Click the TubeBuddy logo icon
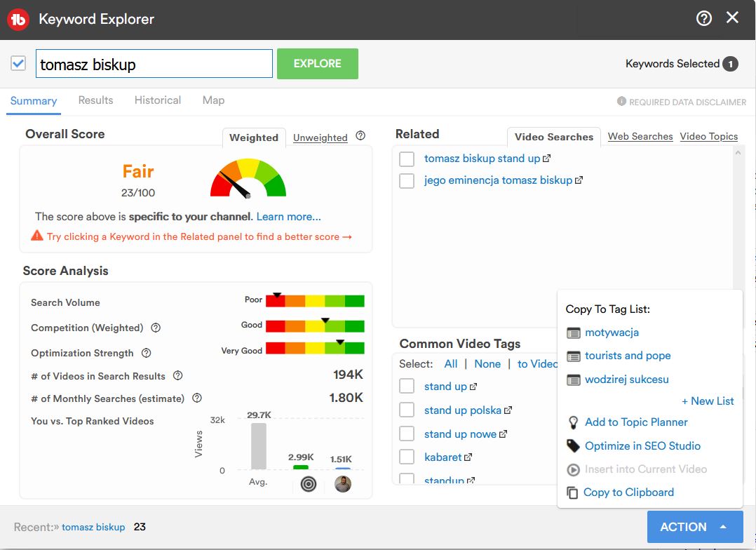The width and height of the screenshot is (756, 550). click(18, 20)
